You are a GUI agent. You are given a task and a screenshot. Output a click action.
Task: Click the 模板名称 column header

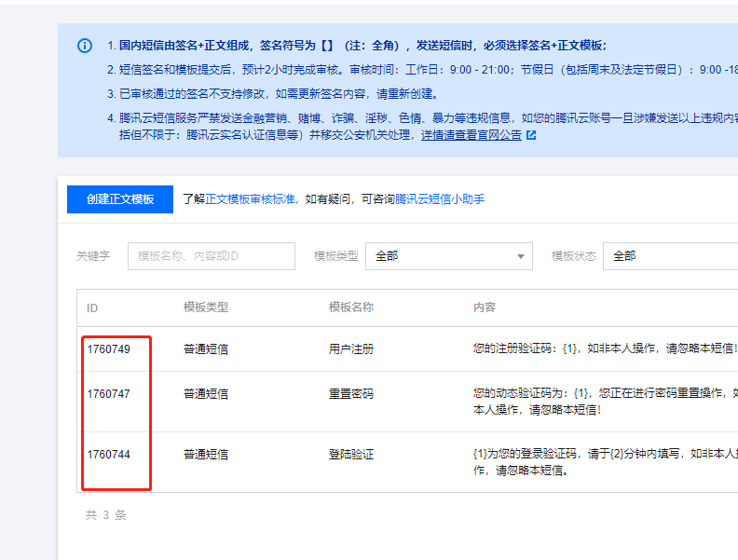tap(351, 307)
